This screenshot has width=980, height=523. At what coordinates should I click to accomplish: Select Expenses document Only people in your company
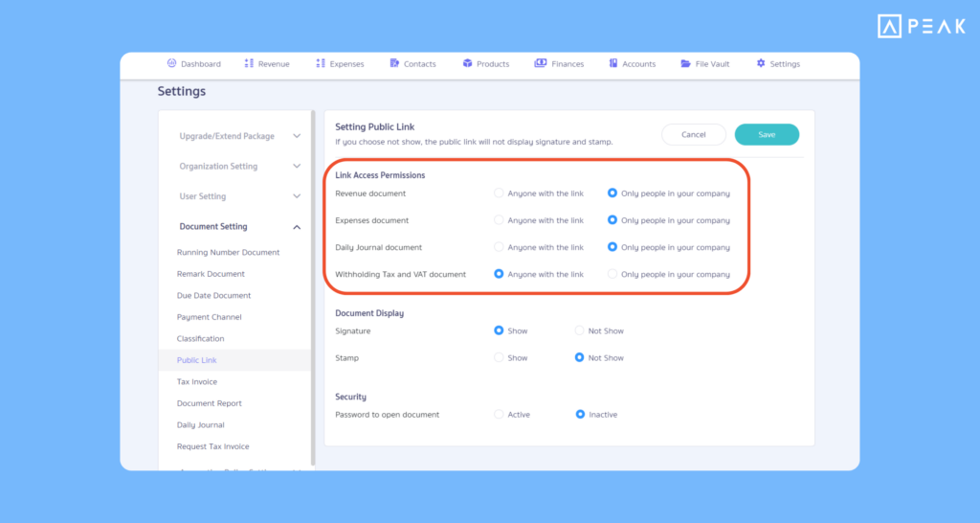[612, 220]
